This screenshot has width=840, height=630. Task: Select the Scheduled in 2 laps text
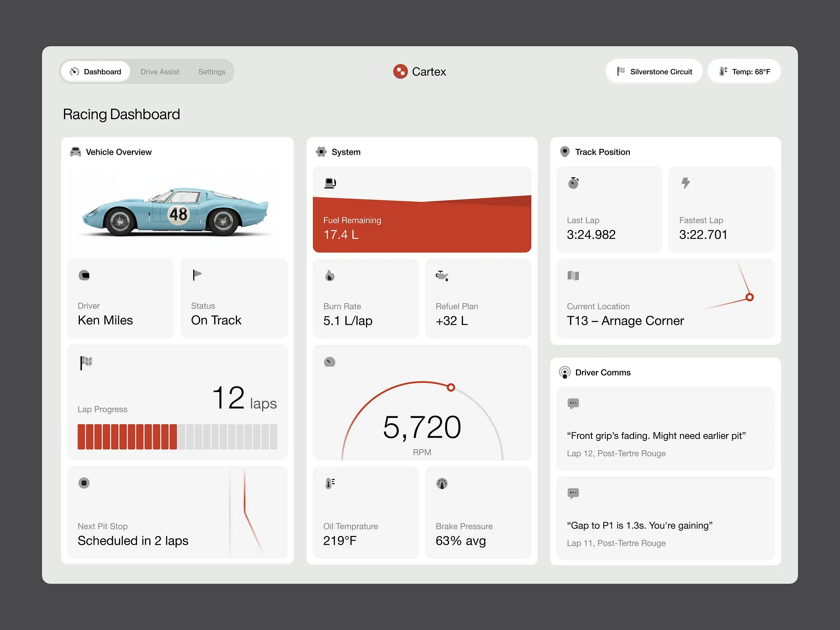133,541
